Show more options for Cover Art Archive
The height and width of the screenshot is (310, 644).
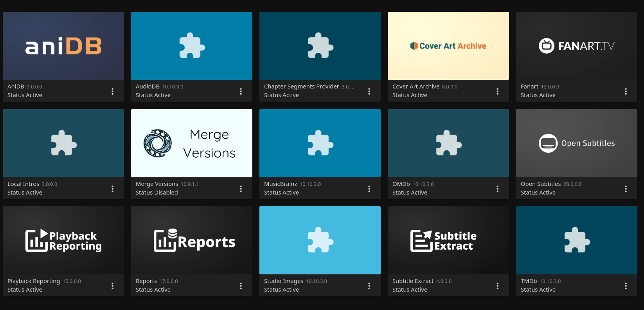497,91
